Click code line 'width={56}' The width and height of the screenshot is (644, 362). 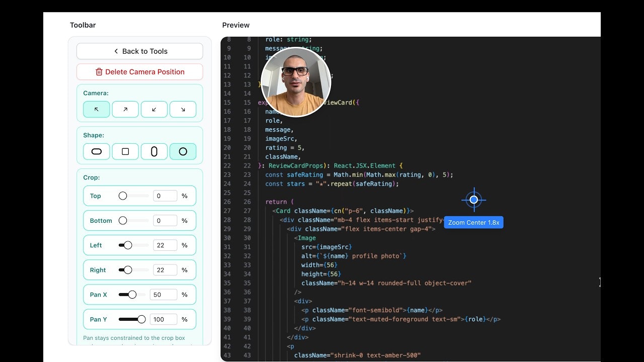click(x=319, y=265)
